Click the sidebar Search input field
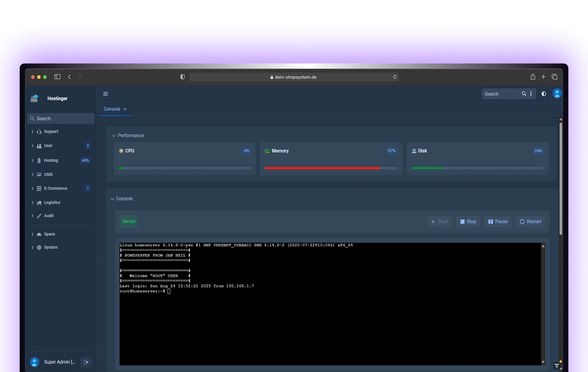 61,119
